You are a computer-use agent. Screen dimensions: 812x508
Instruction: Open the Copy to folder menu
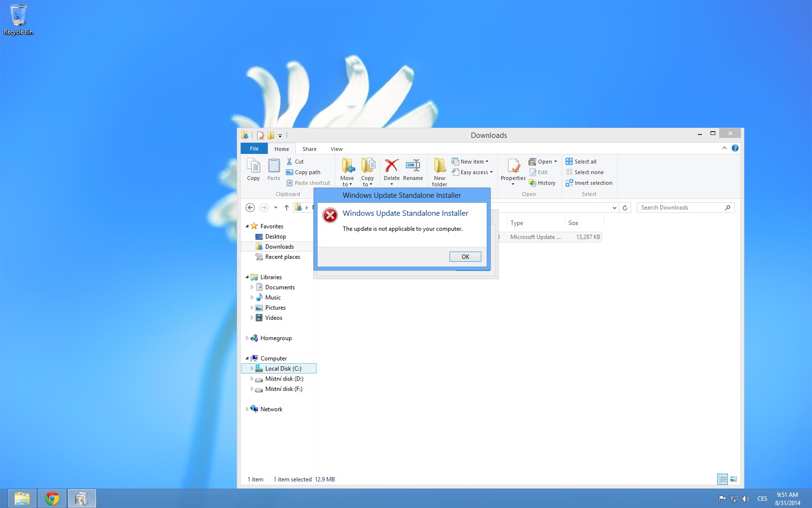click(367, 172)
